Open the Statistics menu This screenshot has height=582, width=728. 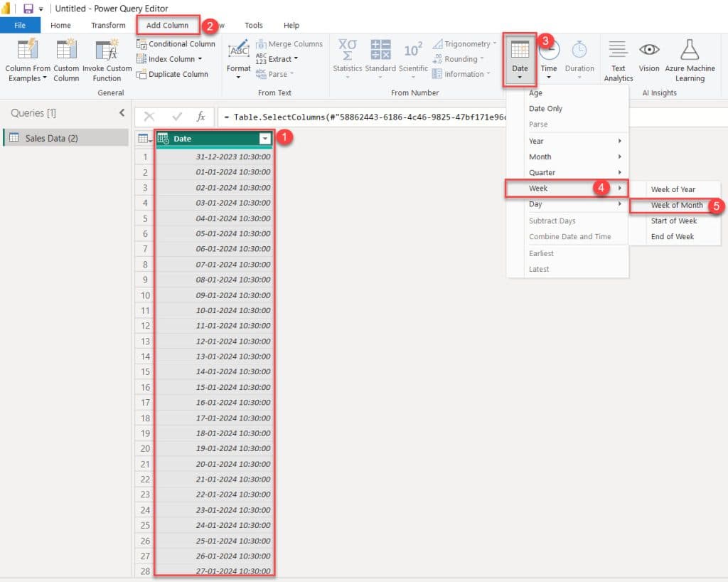(x=347, y=58)
